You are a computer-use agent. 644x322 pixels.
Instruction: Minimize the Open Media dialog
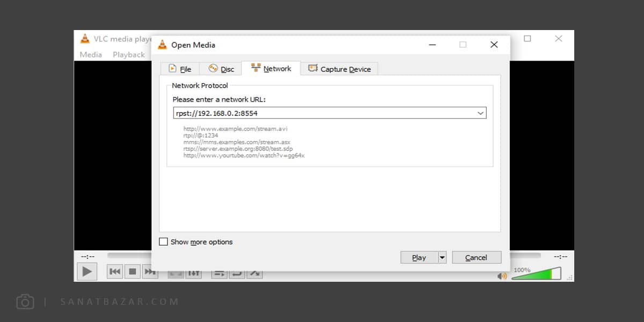(433, 45)
